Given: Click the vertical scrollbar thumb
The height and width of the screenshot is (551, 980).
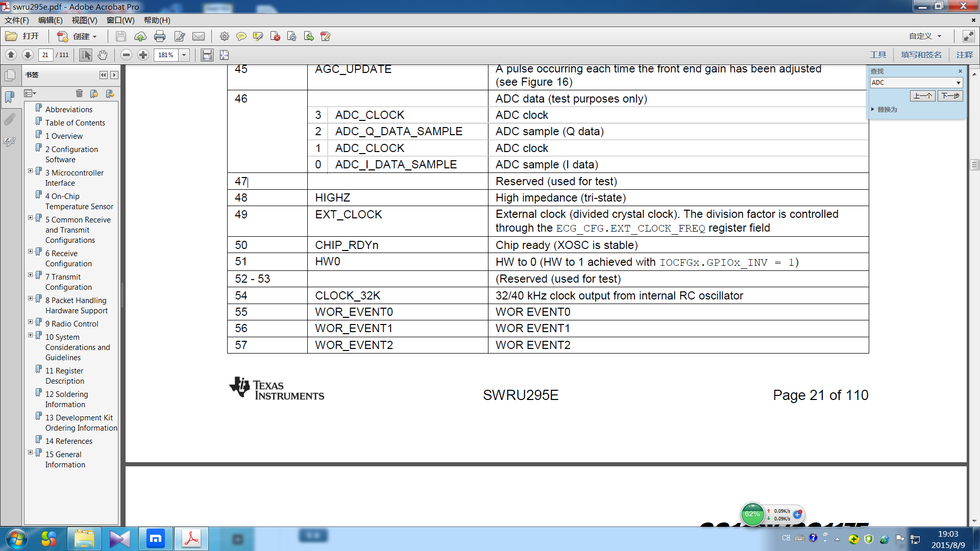Looking at the screenshot, I should (974, 165).
